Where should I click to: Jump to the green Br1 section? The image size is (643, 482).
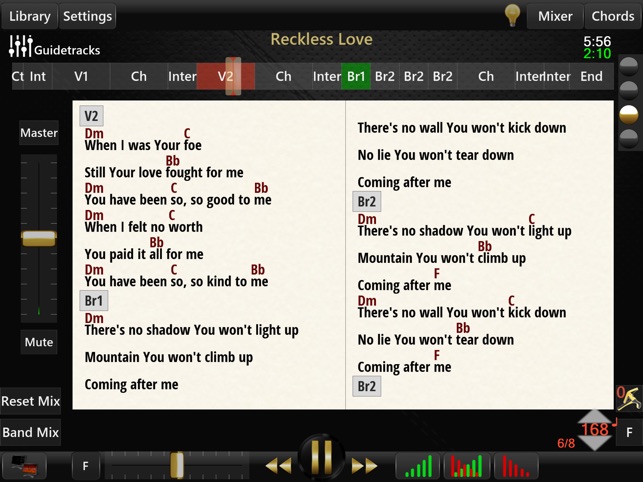point(356,76)
